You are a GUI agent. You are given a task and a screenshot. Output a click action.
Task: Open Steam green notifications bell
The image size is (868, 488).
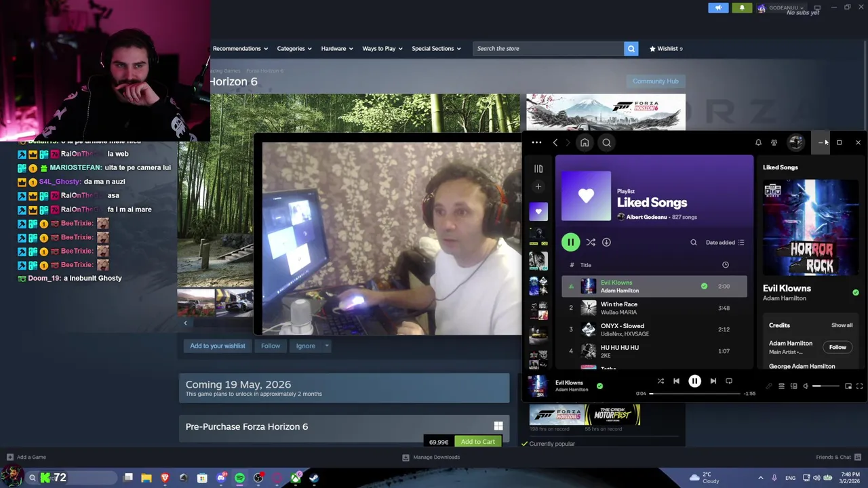click(742, 8)
